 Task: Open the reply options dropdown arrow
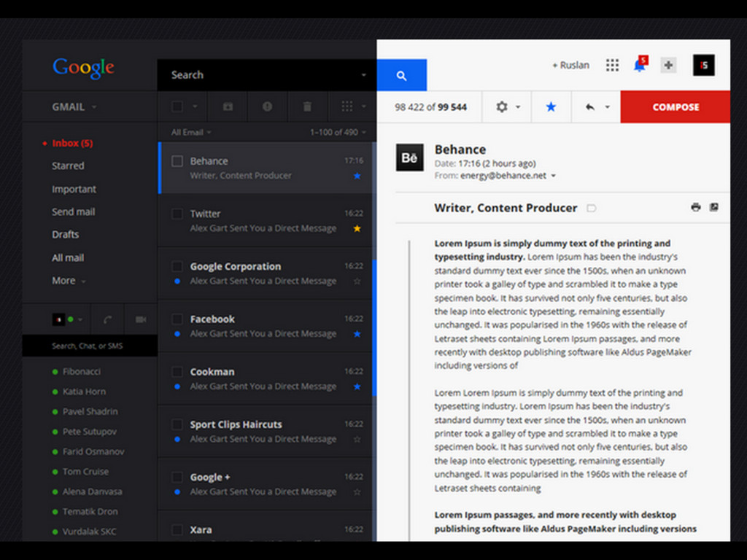point(607,107)
